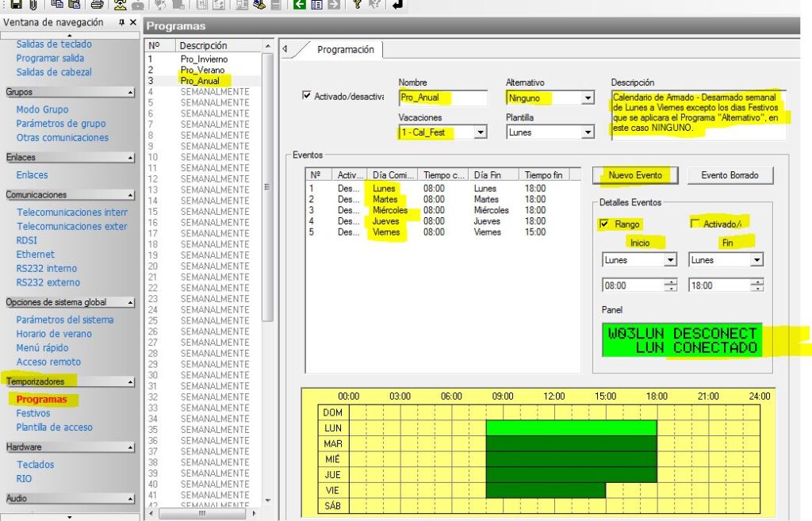The image size is (812, 521).
Task: Collapse Opciones de sistema global section
Action: 131,302
